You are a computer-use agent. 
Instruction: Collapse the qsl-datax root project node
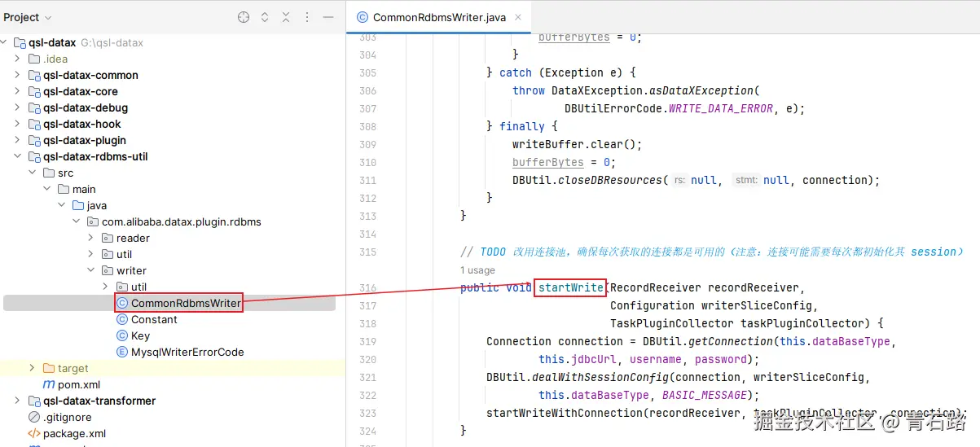[x=4, y=42]
